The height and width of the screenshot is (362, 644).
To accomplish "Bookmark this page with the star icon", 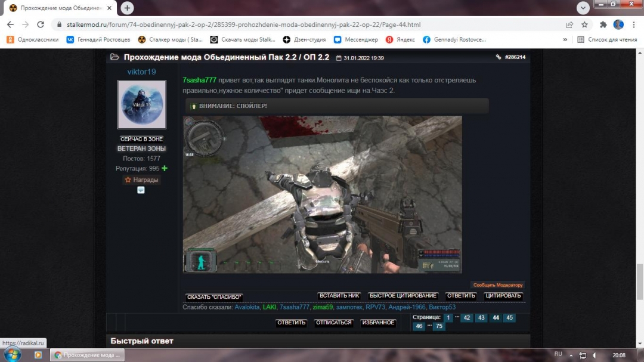I will tap(584, 24).
